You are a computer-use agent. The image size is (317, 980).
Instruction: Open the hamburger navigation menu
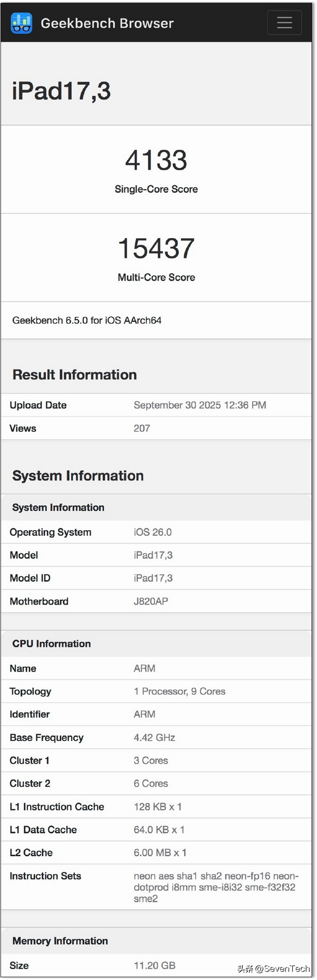point(284,23)
